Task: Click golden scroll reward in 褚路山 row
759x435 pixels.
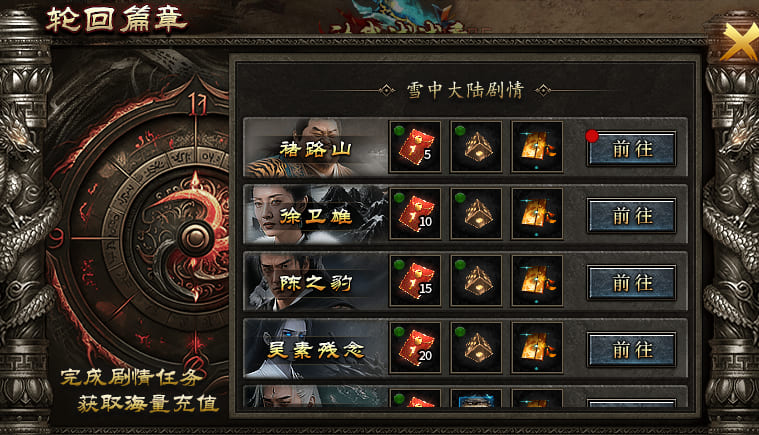Action: 537,147
